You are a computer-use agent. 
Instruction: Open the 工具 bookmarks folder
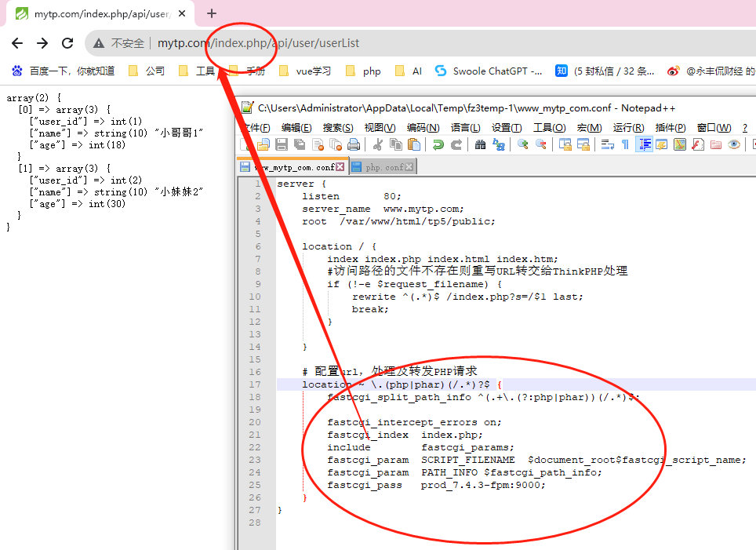point(197,71)
